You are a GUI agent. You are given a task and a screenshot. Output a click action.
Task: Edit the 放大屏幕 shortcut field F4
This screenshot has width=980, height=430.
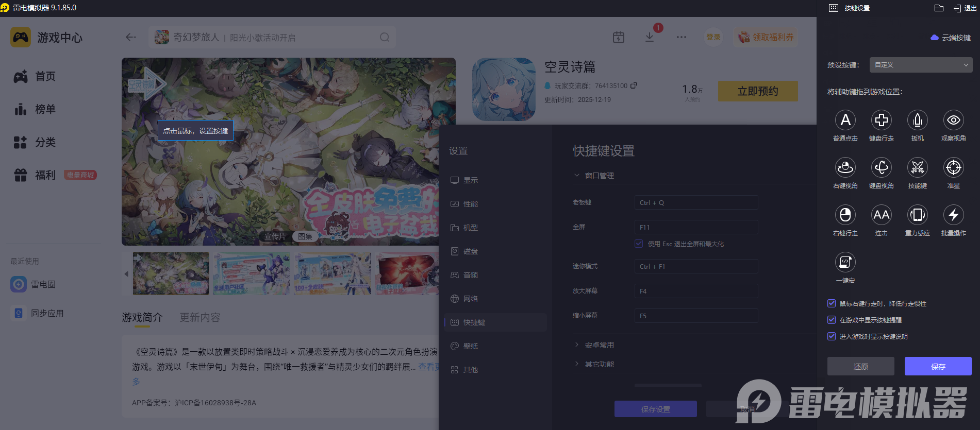[696, 291]
